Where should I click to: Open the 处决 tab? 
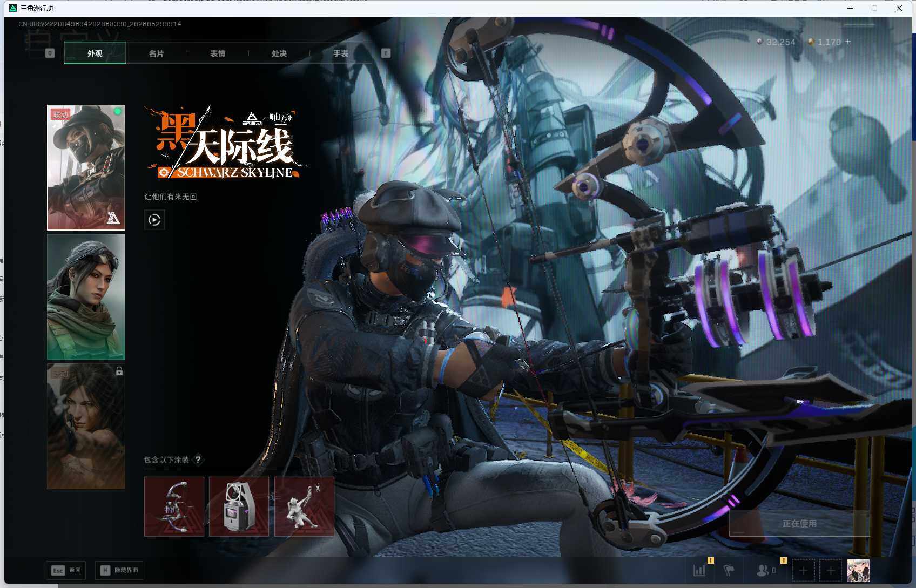tap(279, 53)
